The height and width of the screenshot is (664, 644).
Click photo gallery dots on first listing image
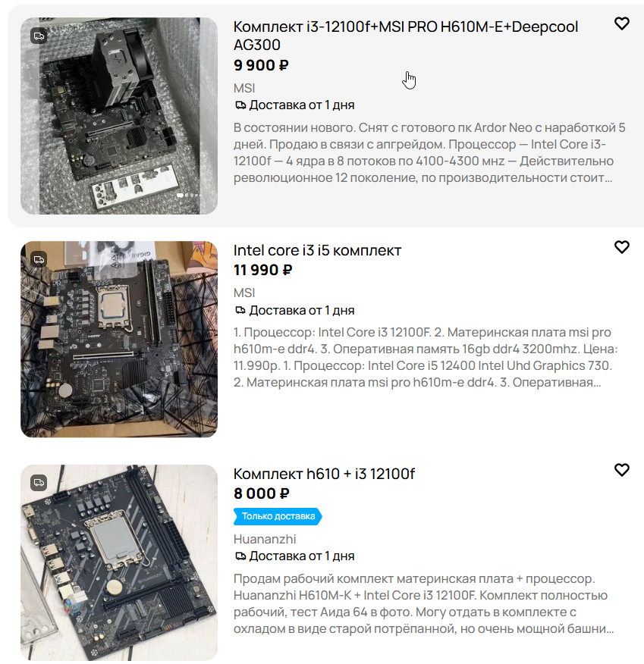click(x=187, y=196)
